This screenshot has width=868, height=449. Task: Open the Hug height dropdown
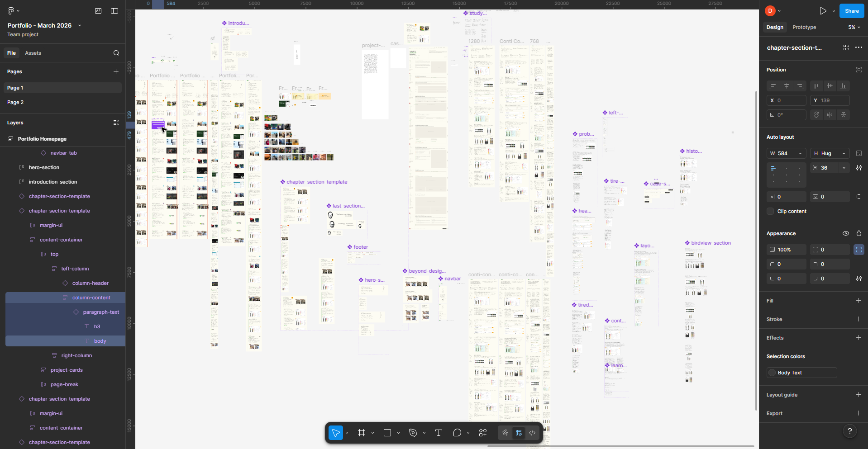[x=844, y=153]
